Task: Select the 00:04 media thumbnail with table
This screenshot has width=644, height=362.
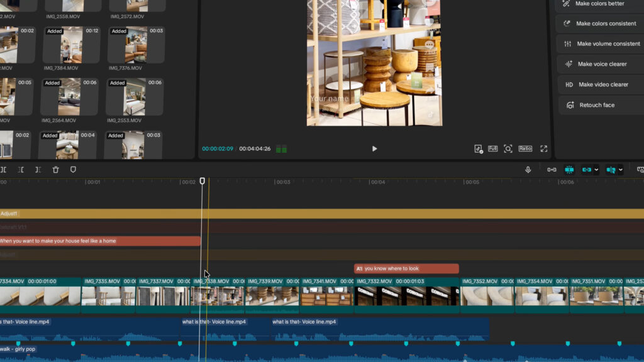Action: [x=68, y=145]
